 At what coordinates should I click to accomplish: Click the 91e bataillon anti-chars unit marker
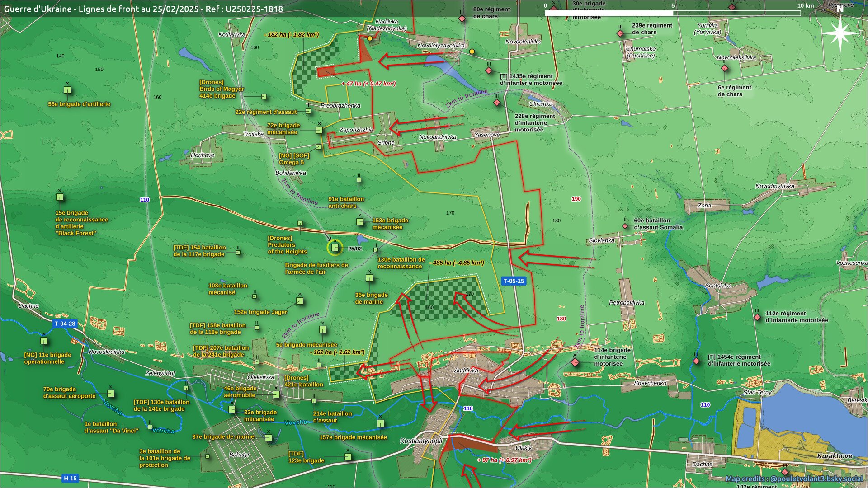click(x=359, y=180)
